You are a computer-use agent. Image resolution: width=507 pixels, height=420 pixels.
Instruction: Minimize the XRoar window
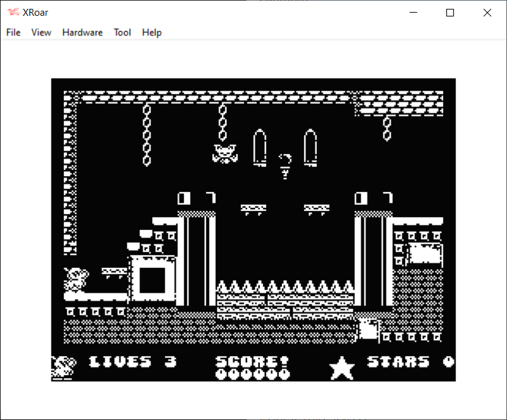point(413,13)
